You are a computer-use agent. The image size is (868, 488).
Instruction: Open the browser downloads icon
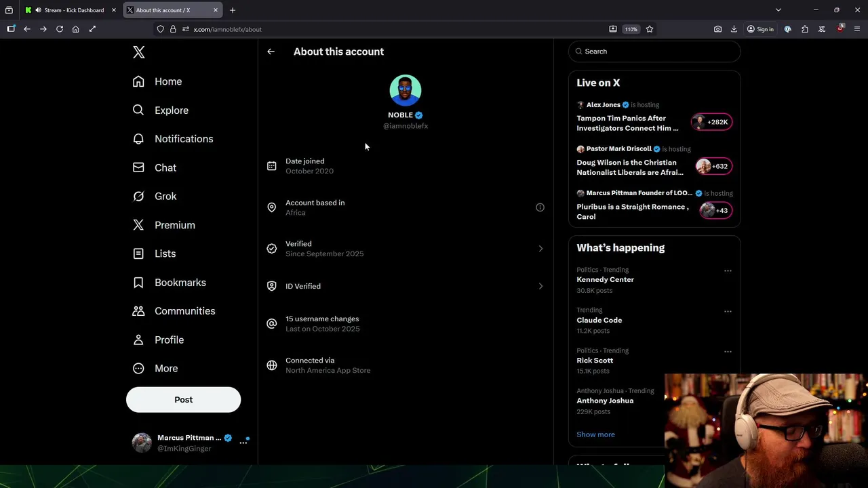coord(734,29)
